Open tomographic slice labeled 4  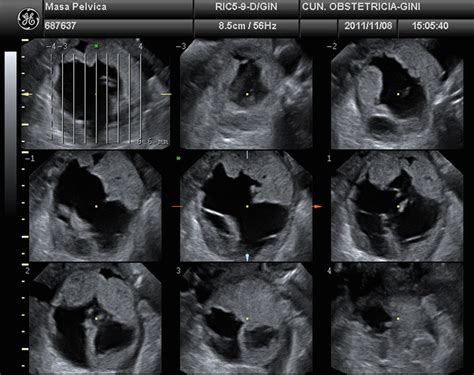[397, 318]
